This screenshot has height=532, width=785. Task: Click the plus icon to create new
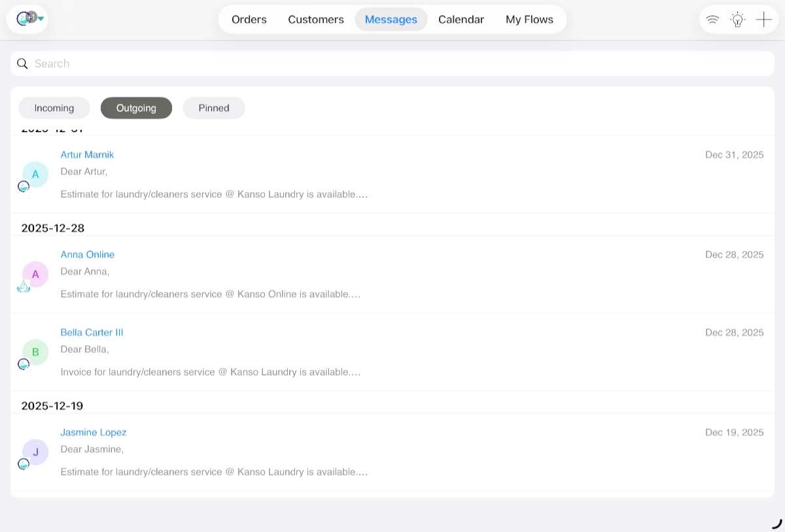coord(763,20)
